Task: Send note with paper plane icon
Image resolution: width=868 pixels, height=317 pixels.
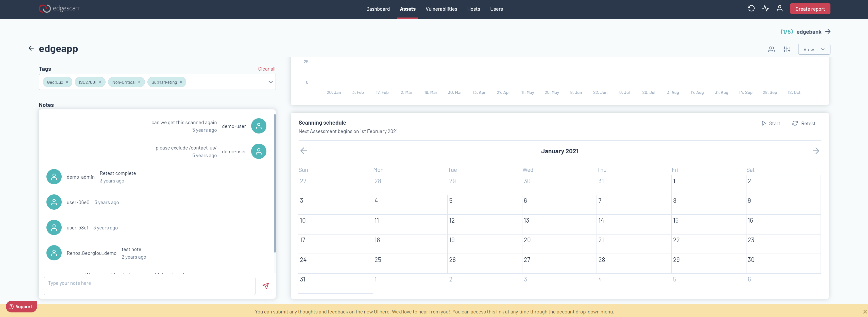Action: click(x=265, y=286)
